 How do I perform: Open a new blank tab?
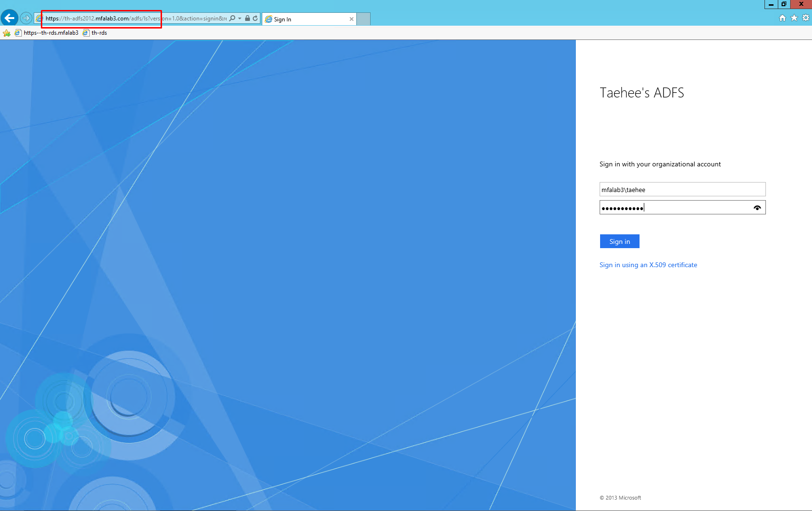click(x=363, y=19)
